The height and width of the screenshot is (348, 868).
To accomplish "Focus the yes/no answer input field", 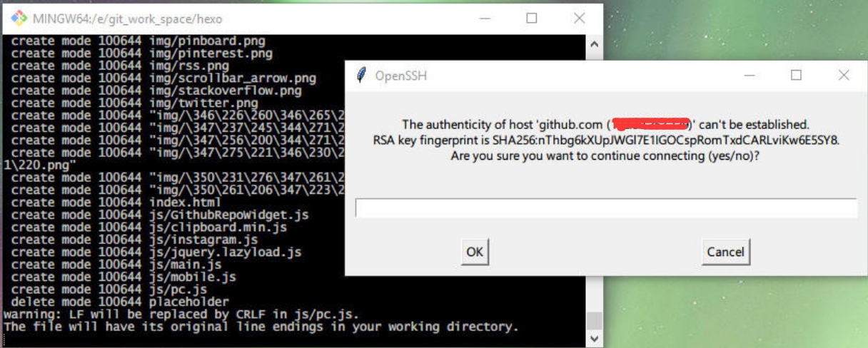I will point(606,208).
